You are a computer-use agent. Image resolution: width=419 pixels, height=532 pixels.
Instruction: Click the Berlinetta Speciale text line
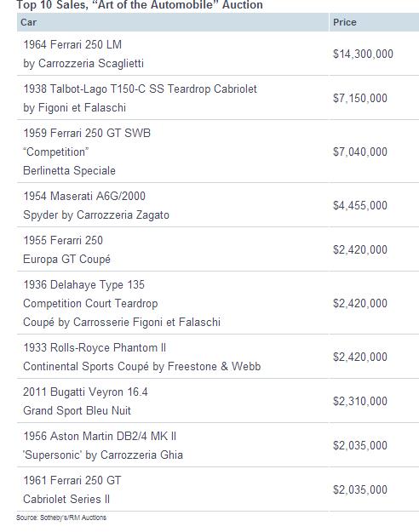point(69,170)
